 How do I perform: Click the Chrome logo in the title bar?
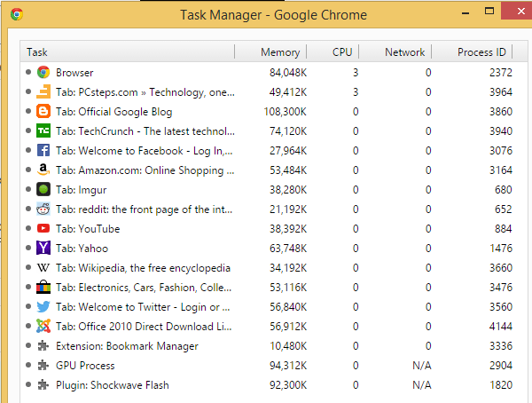pyautogui.click(x=17, y=14)
